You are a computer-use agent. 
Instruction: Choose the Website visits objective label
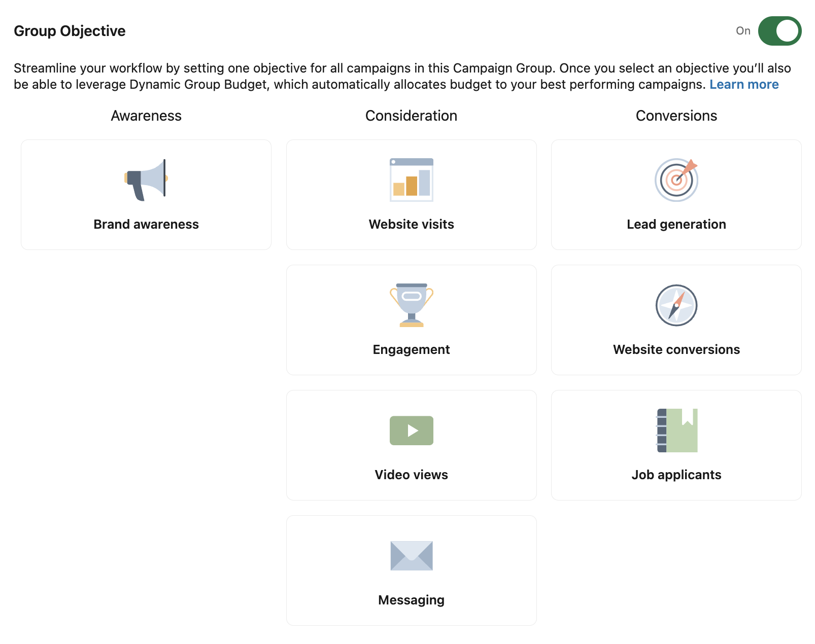coord(411,224)
